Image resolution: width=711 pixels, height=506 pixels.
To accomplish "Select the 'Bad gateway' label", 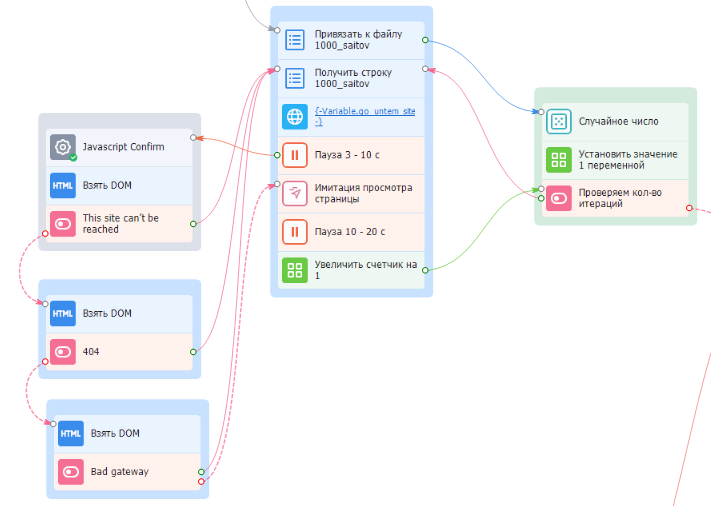I will (120, 472).
